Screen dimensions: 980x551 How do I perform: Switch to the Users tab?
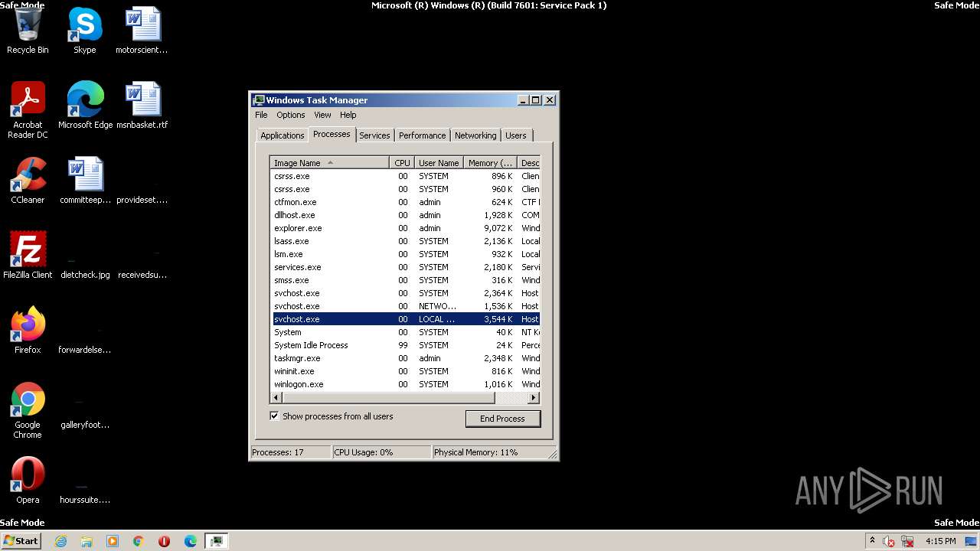tap(515, 135)
